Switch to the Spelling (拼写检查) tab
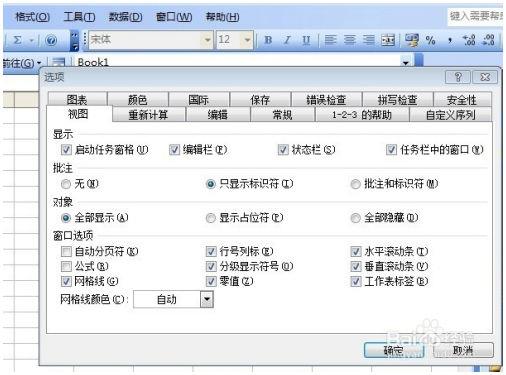 [397, 100]
